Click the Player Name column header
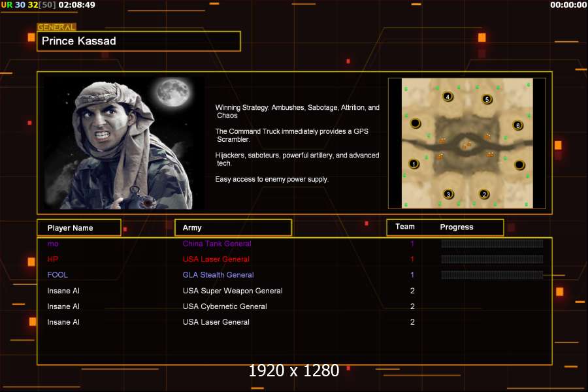 (79, 228)
